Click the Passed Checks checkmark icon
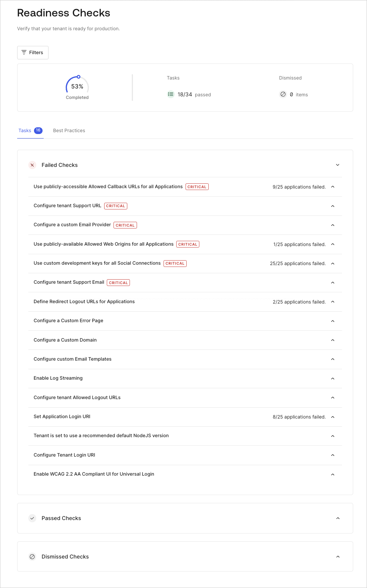 (32, 518)
